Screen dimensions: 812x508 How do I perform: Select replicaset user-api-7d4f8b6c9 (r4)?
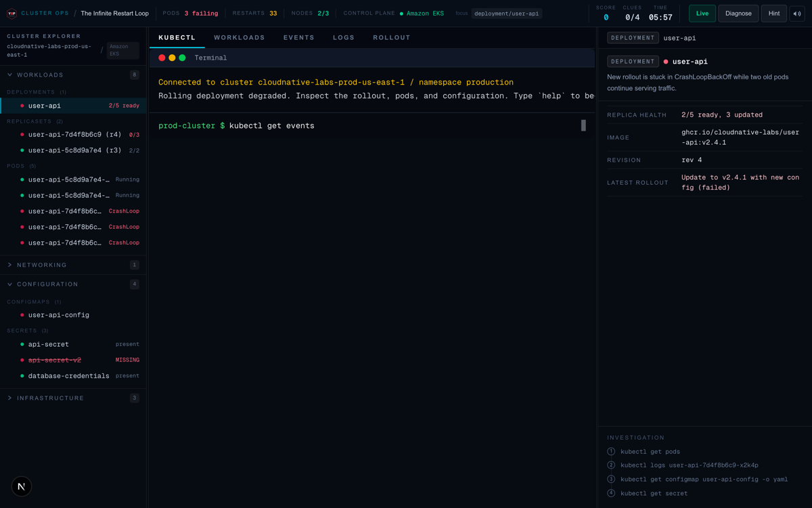click(x=73, y=135)
